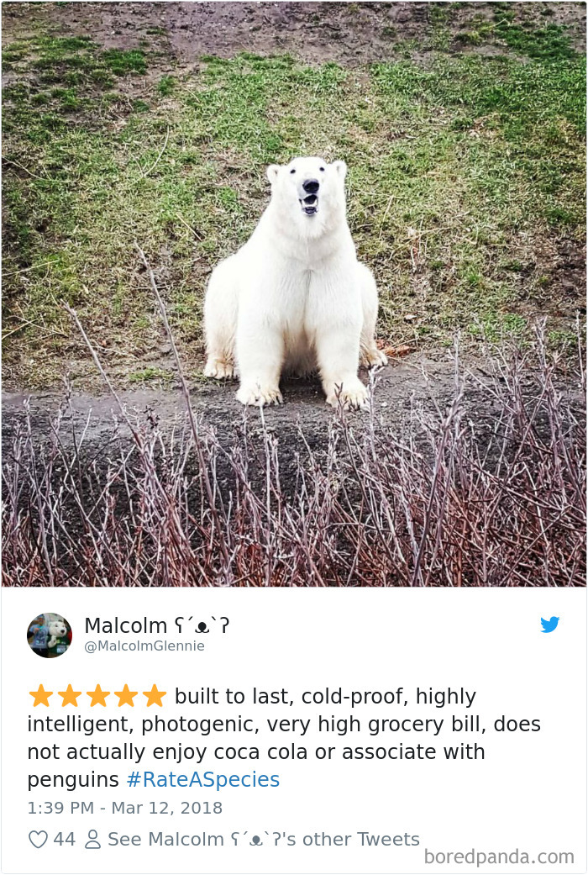Click the third gold star
This screenshot has width=588, height=875.
click(x=97, y=696)
